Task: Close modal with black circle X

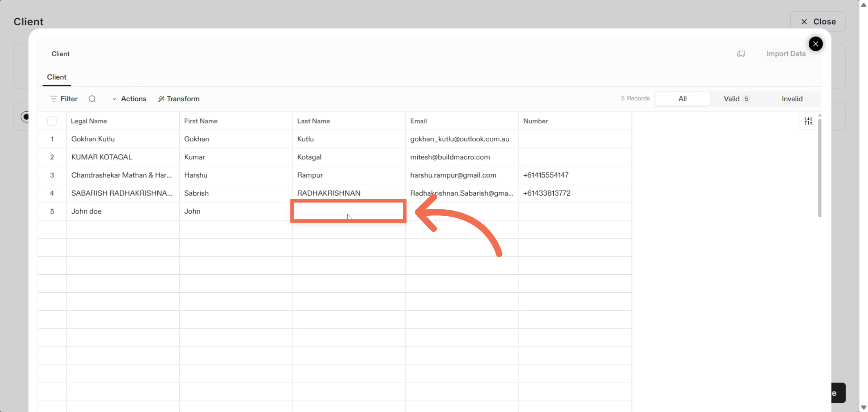Action: pos(815,44)
